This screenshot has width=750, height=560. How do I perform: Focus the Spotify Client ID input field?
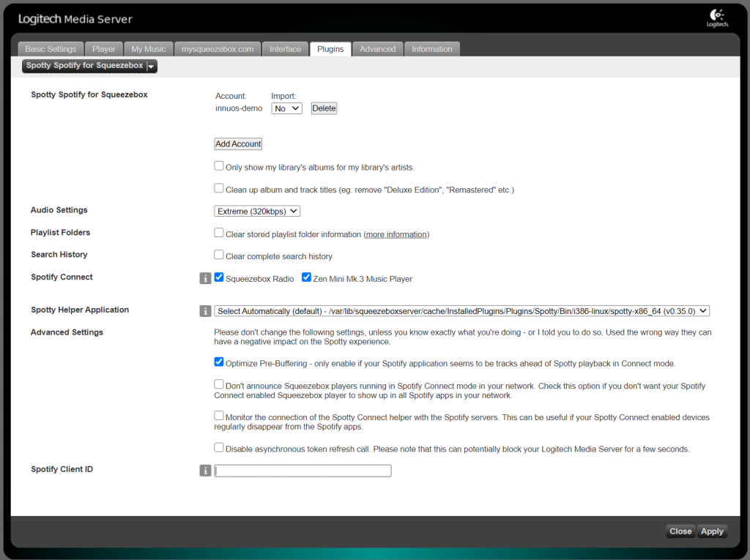[302, 471]
